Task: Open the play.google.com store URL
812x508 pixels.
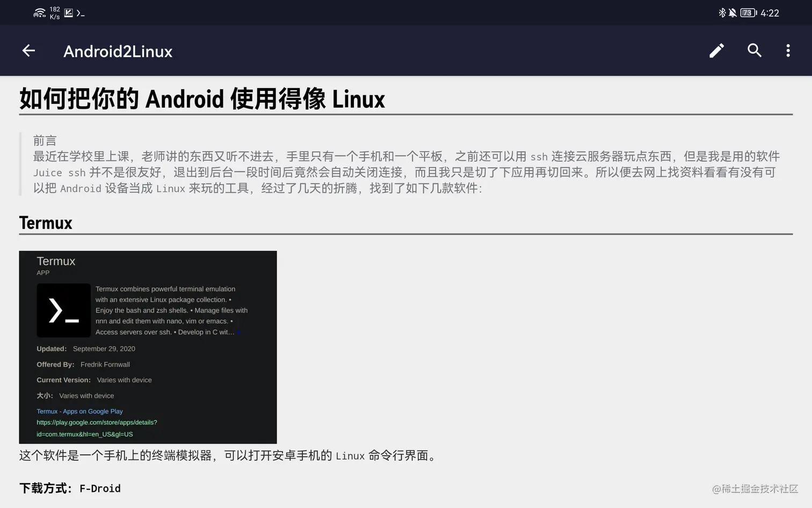Action: click(97, 428)
